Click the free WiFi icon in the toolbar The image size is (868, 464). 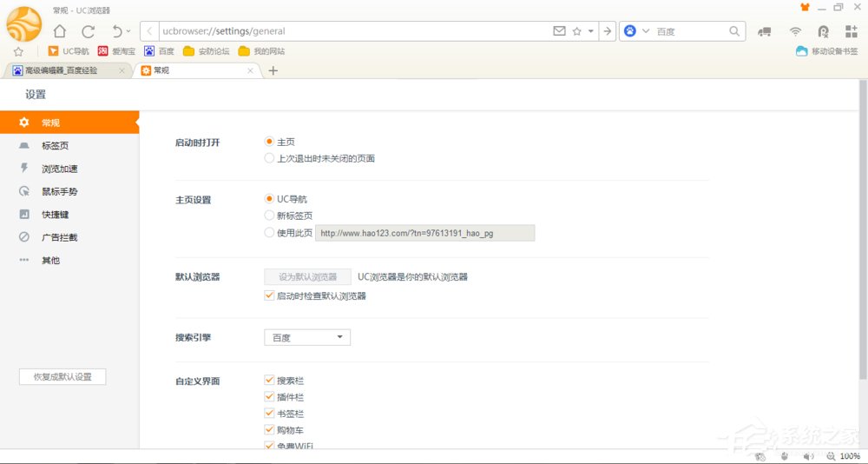[795, 31]
